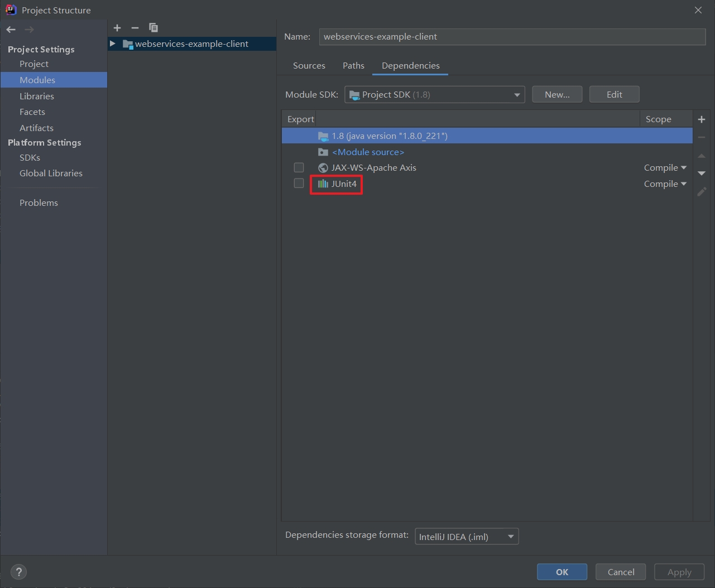Switch to the Paths tab
Screen dimensions: 715x588
pyautogui.click(x=353, y=65)
